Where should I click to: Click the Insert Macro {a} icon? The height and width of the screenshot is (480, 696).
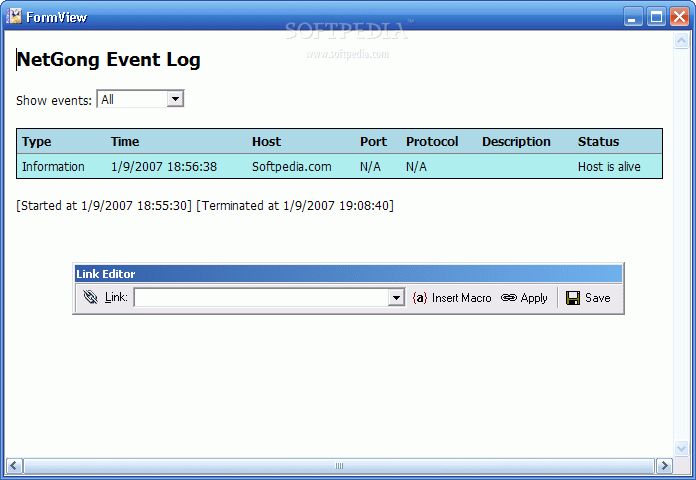[x=419, y=298]
